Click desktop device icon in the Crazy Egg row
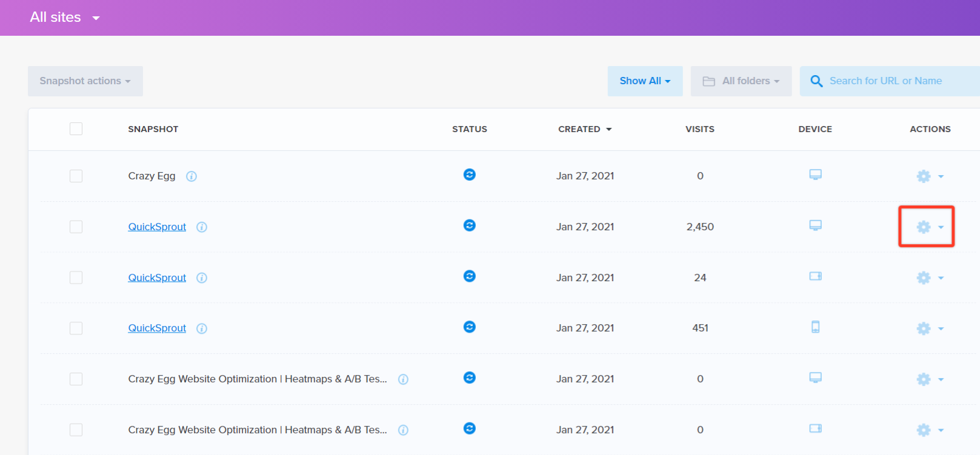 click(x=816, y=175)
